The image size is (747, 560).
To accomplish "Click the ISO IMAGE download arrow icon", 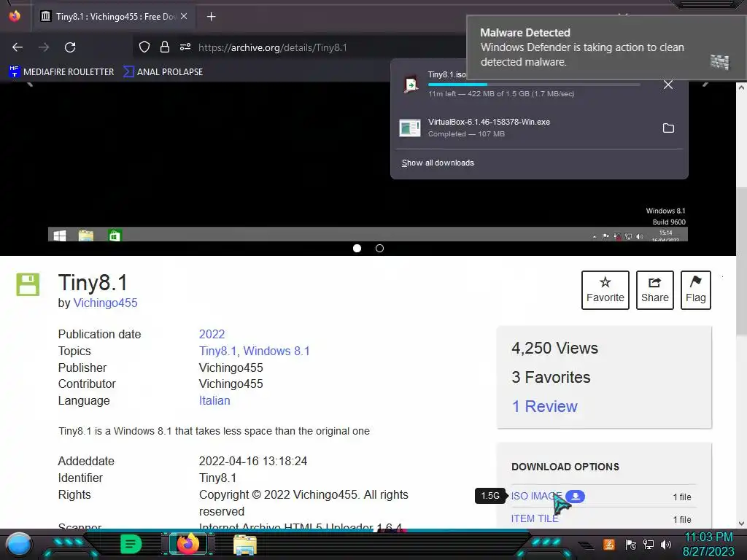I will click(x=576, y=496).
